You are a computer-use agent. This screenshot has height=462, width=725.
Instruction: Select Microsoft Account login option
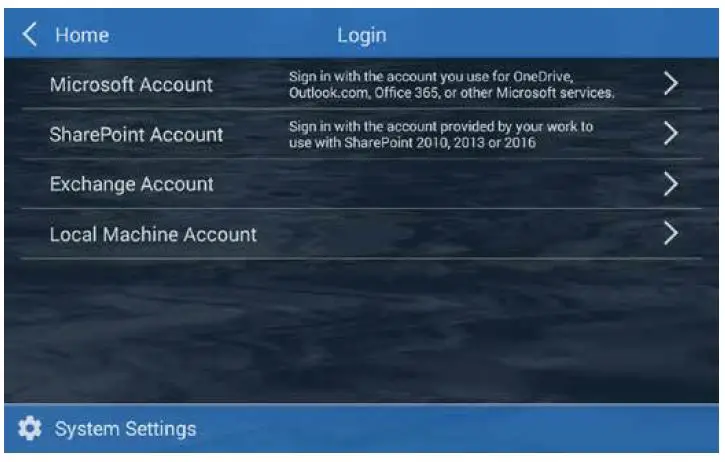(131, 85)
